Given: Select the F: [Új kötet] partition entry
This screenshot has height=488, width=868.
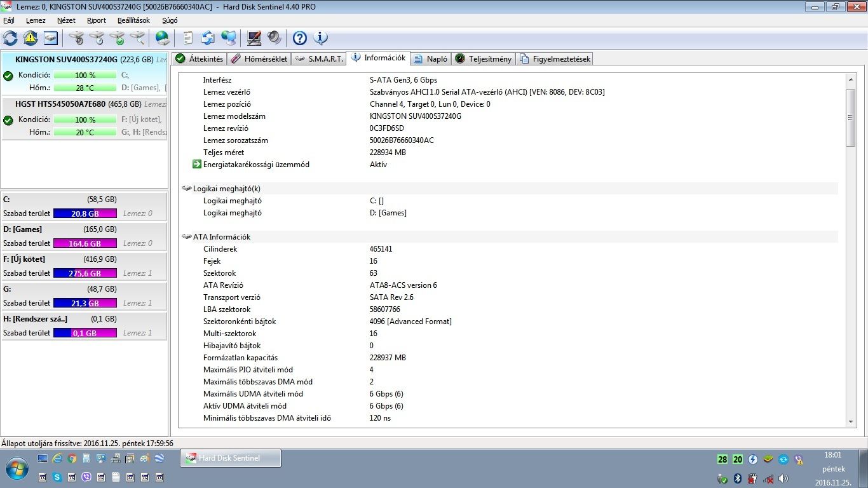Looking at the screenshot, I should click(85, 266).
